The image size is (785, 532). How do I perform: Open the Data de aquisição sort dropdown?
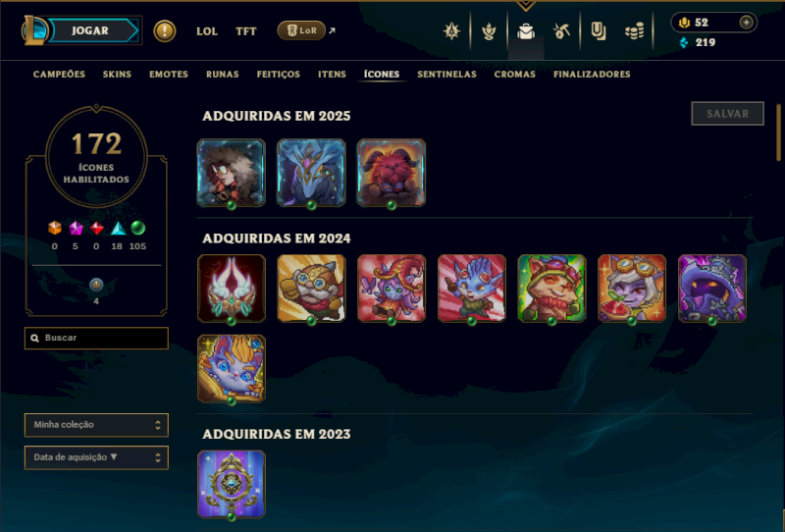point(96,457)
